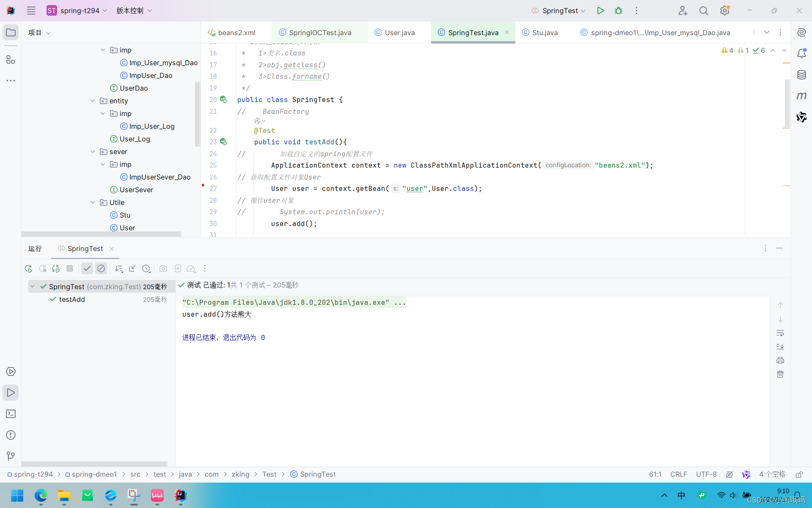Open the Git version control tool window

[x=11, y=456]
